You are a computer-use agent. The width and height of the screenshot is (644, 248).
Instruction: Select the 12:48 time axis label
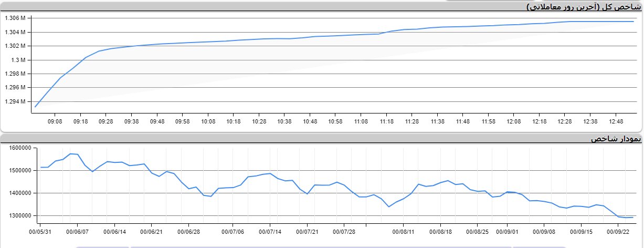coord(616,121)
